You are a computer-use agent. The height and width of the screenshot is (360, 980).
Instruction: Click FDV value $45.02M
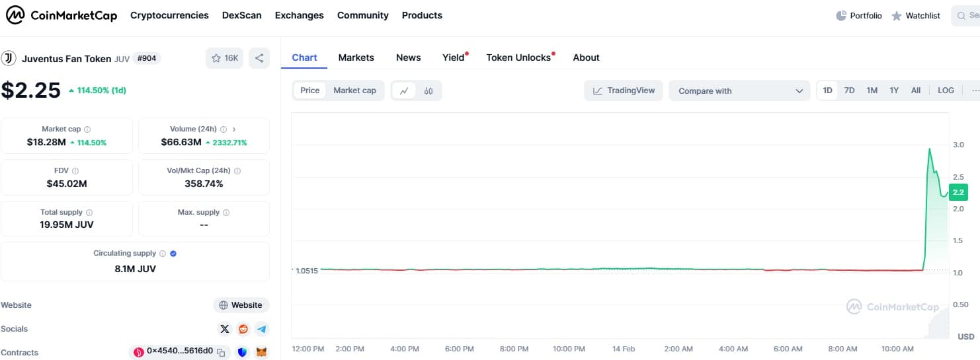point(67,184)
